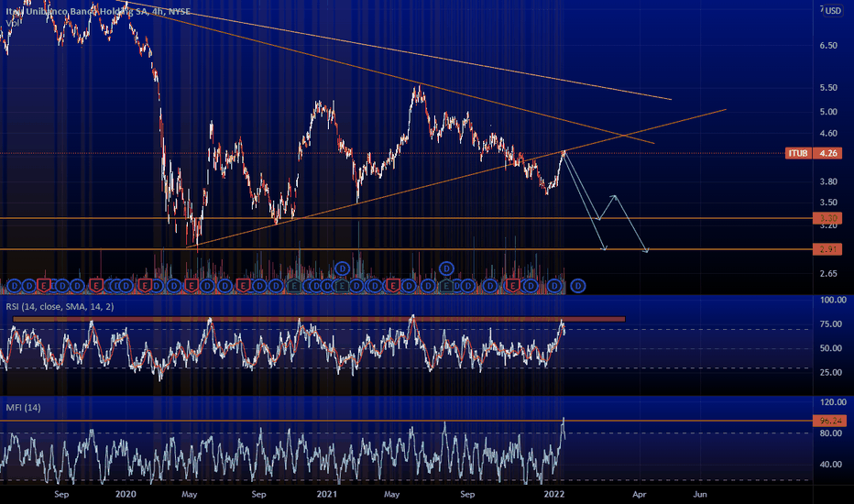Click the 2020 time axis label
This screenshot has height=504, width=854.
[126, 494]
